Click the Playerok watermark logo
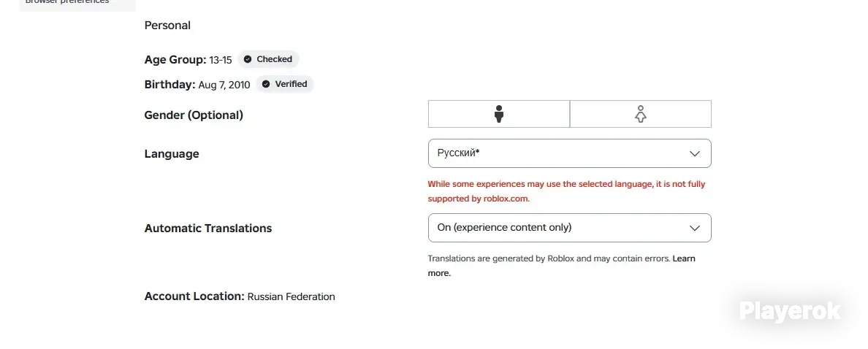Image resolution: width=868 pixels, height=349 pixels. click(790, 311)
